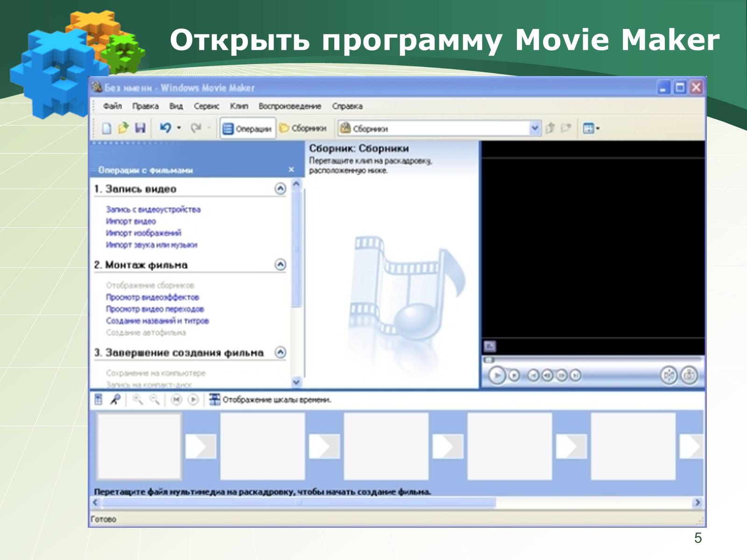Click the Undo arrow icon

[x=165, y=128]
